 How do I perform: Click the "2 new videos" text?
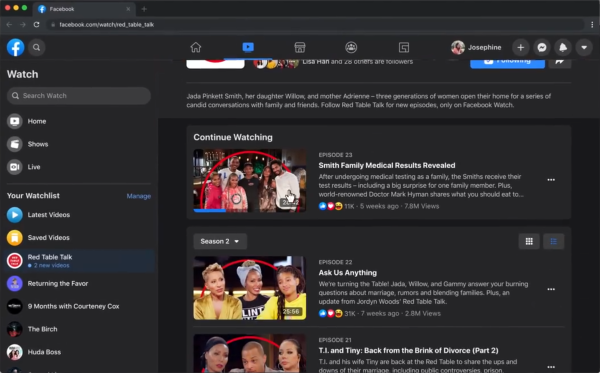pos(51,265)
